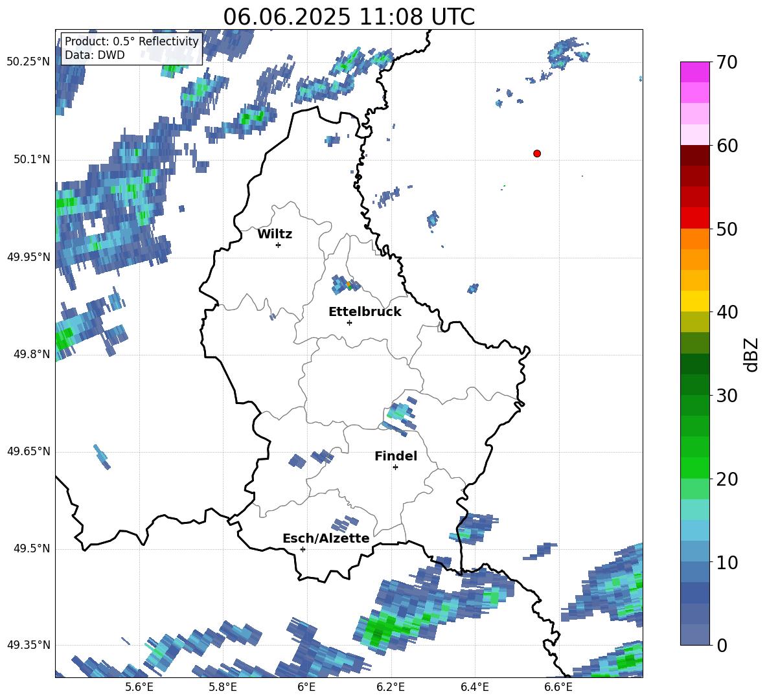Click the 50.1°N latitude label
Image resolution: width=767 pixels, height=700 pixels.
point(32,159)
